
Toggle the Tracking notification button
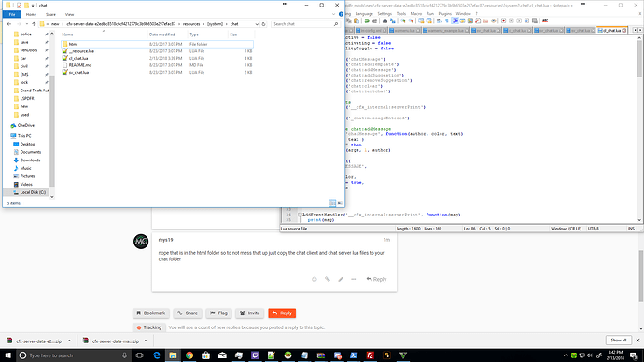point(149,327)
